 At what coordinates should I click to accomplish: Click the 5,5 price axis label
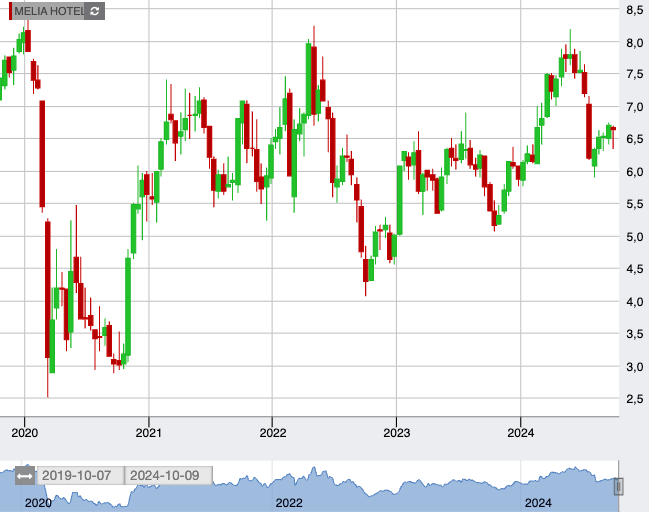tap(634, 204)
